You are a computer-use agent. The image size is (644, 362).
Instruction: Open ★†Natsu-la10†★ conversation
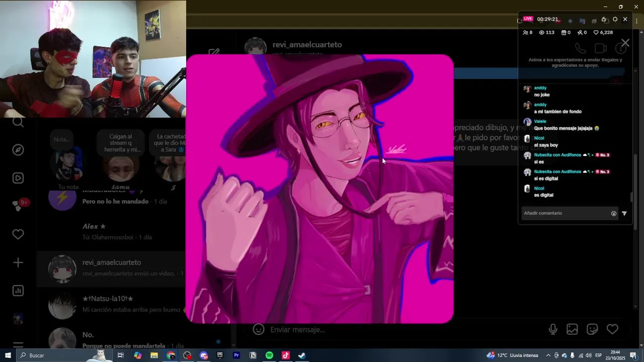tap(112, 304)
